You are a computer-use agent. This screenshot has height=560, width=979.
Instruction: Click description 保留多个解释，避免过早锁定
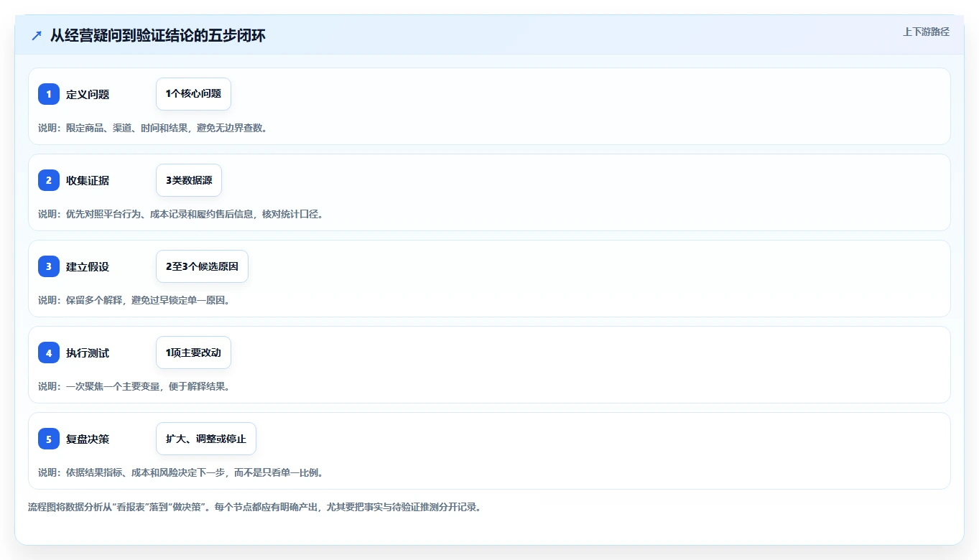[x=134, y=300]
